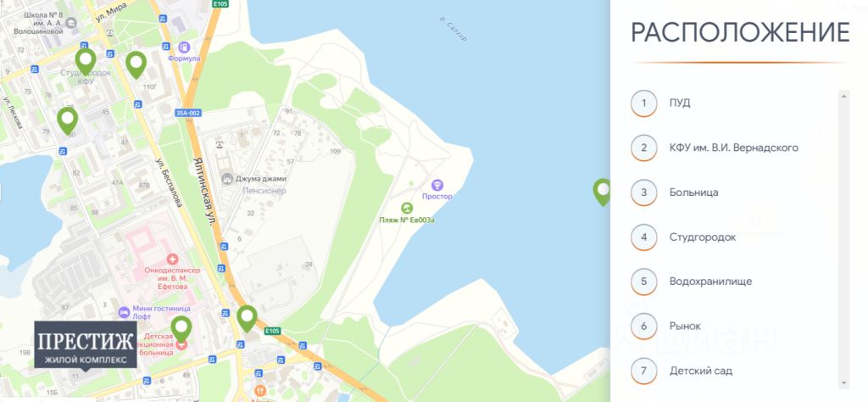The image size is (868, 402).
Task: Click the green pin at the water's right edge
Action: coord(602,193)
